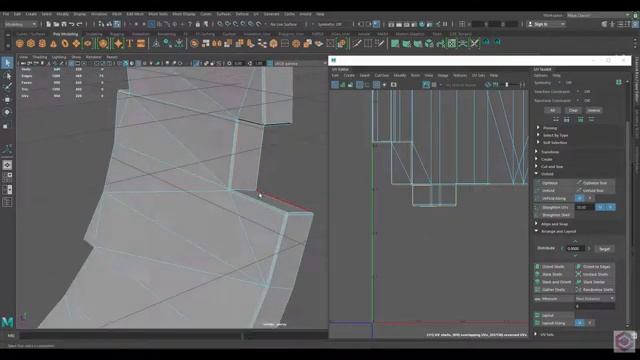Create a polygon cone from shelf

(53, 43)
